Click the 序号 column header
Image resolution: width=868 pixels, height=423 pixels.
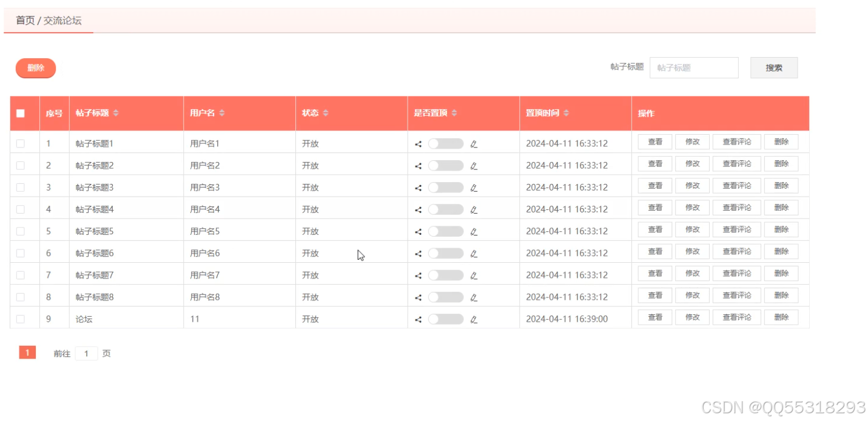point(54,113)
